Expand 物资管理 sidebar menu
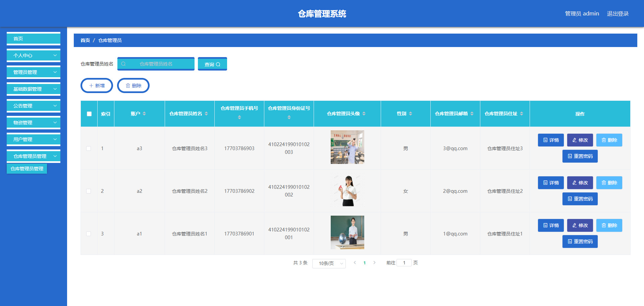This screenshot has height=306, width=644. point(34,123)
